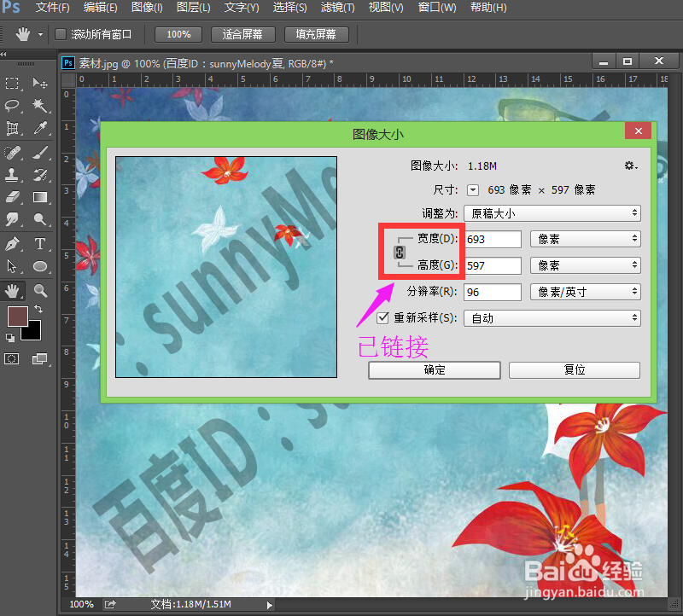Click the image preview in dialog
Screen dimensions: 683x616
(226, 267)
